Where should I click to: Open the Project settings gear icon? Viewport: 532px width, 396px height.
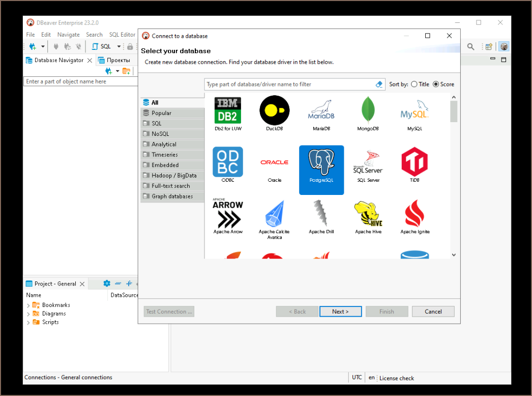[107, 284]
